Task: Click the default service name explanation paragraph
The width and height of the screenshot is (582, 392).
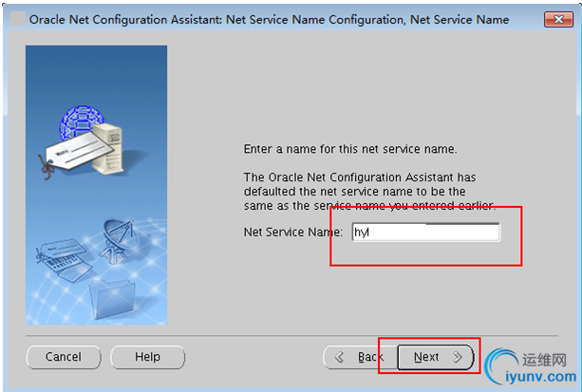Action: (x=367, y=192)
